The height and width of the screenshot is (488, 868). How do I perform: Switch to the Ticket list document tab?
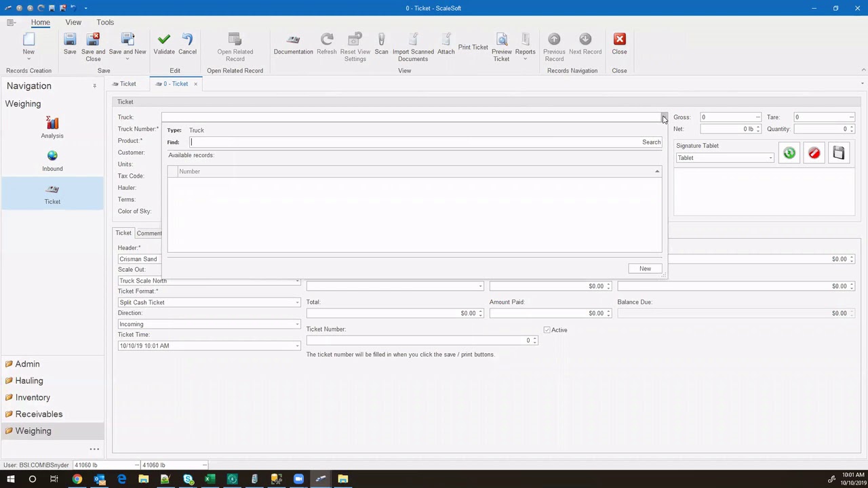[125, 84]
